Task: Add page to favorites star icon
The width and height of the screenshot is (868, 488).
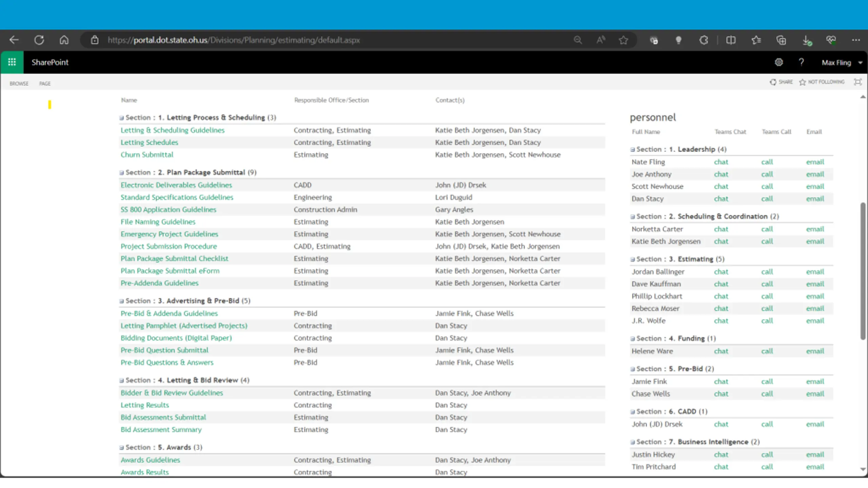Action: 623,40
